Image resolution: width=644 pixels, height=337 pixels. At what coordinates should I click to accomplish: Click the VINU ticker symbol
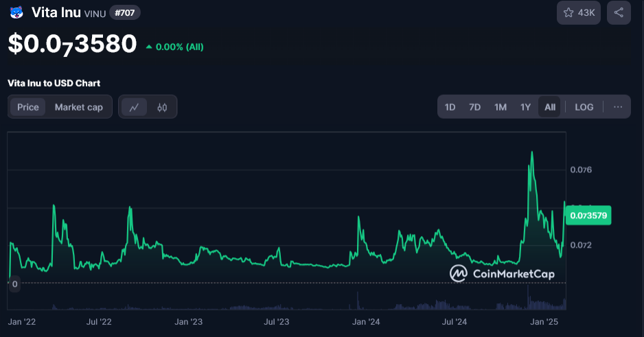[x=95, y=14]
